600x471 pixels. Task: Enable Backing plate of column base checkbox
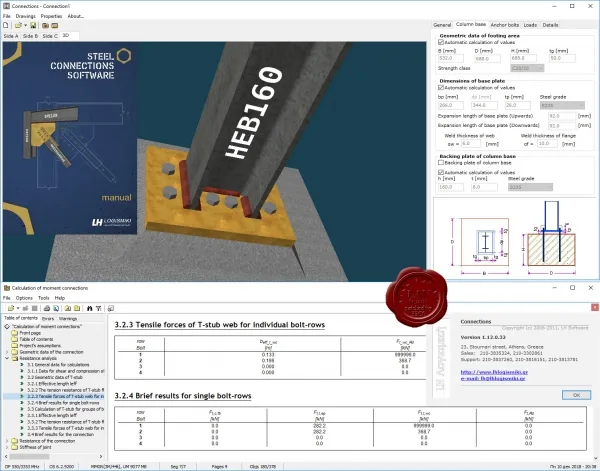click(x=441, y=163)
